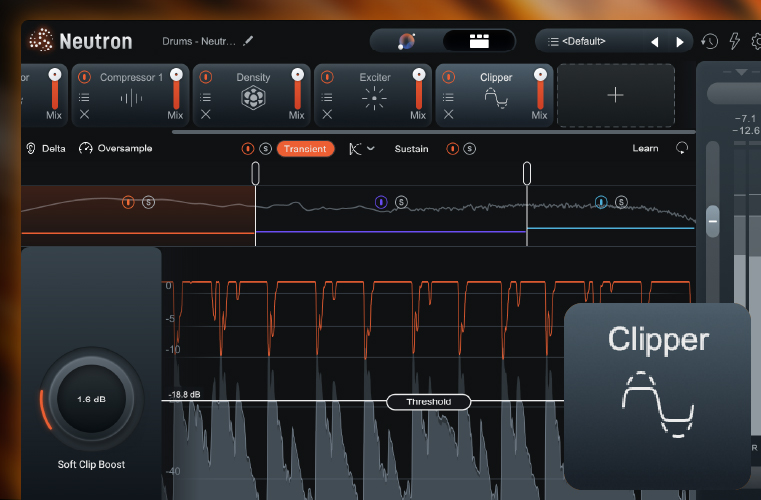Open the undo history clock icon
The height and width of the screenshot is (500, 761).
(710, 41)
